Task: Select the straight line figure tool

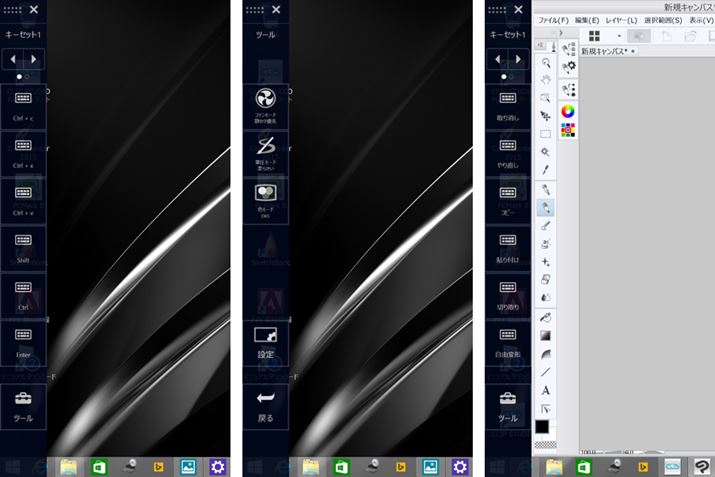Action: click(x=545, y=371)
